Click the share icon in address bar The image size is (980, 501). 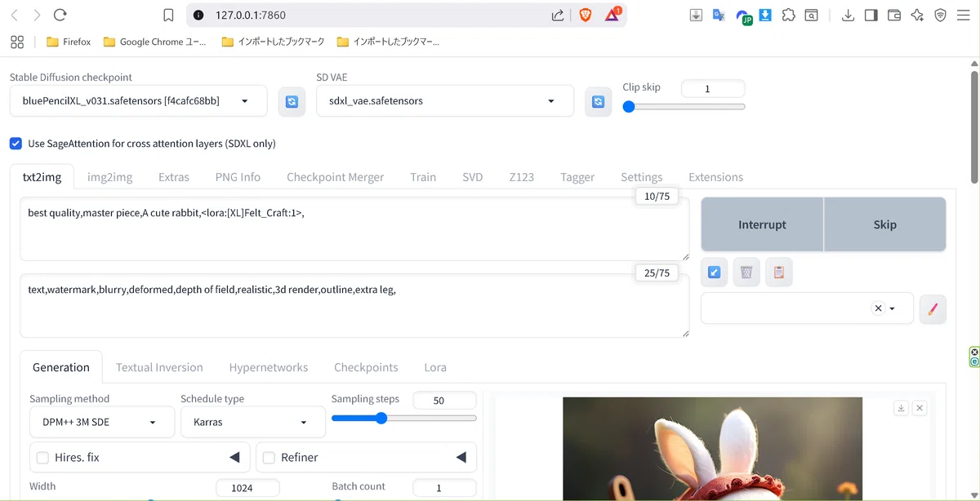(558, 15)
